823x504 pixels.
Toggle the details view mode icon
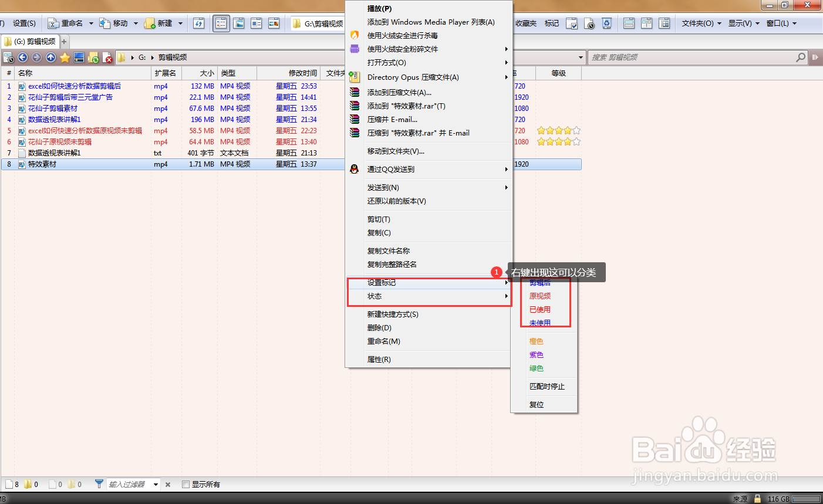point(221,23)
